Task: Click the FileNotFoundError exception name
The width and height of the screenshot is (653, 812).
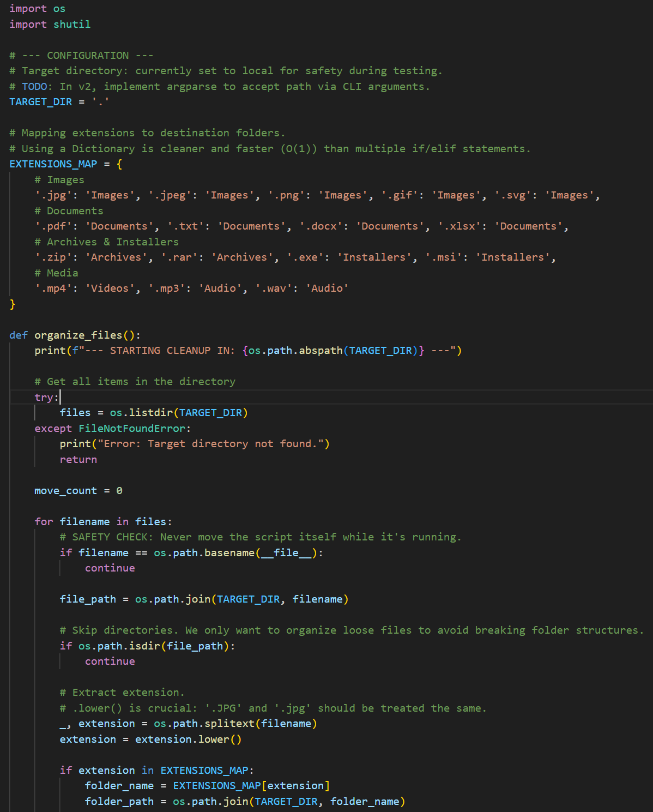Action: point(131,428)
